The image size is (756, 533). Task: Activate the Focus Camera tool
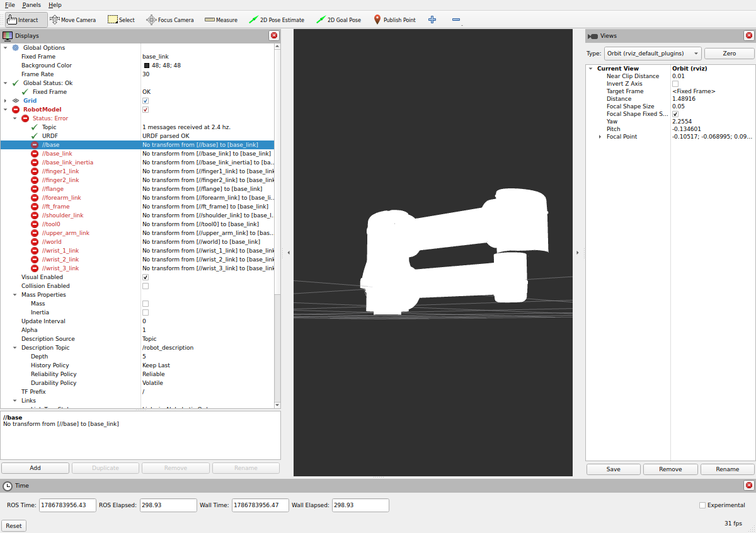(x=170, y=20)
